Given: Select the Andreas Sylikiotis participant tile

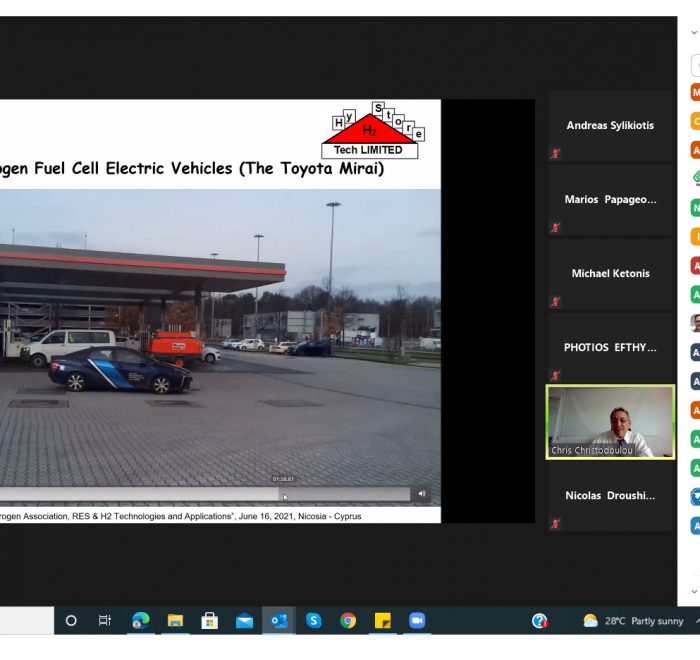Looking at the screenshot, I should (610, 126).
